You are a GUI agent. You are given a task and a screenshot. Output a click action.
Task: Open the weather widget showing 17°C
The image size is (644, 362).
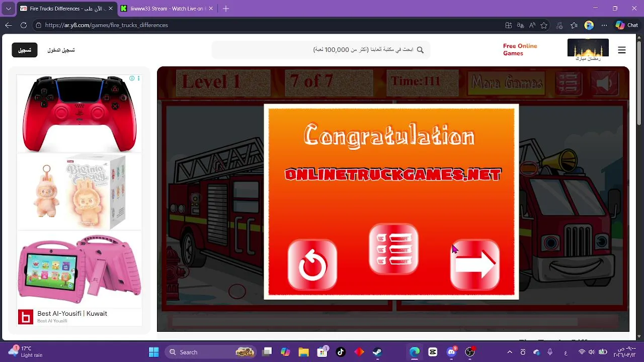[26, 351]
